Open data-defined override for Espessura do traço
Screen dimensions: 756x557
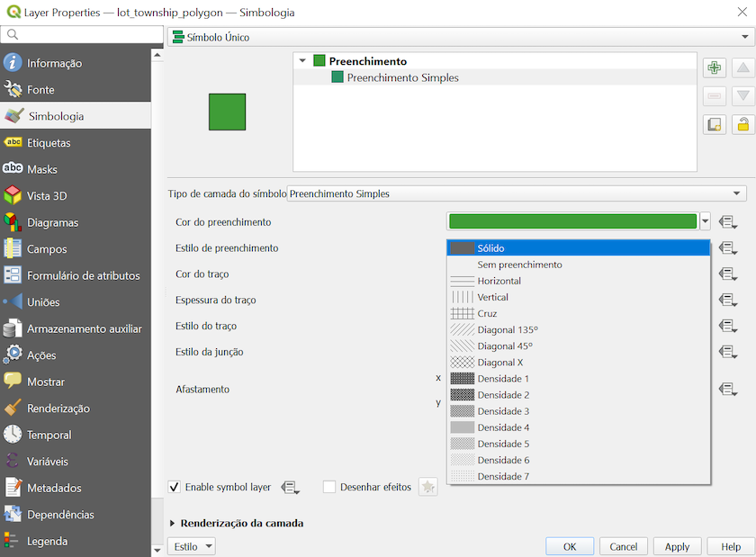728,300
